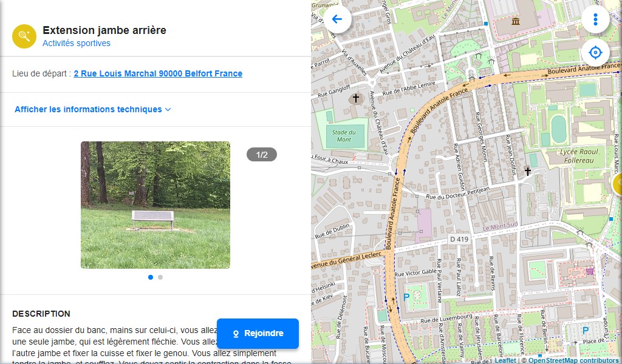Click the museum icon on the map
This screenshot has width=622, height=364.
516,21
